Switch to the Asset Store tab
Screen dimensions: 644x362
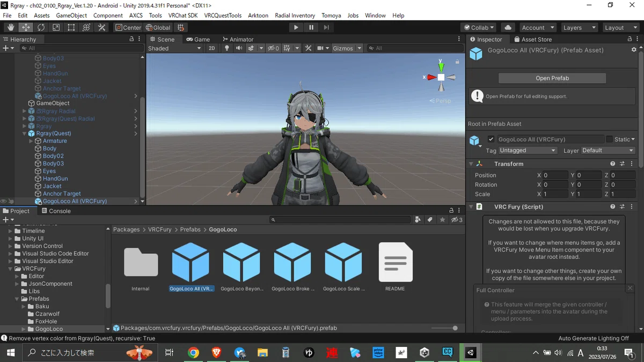(532, 39)
